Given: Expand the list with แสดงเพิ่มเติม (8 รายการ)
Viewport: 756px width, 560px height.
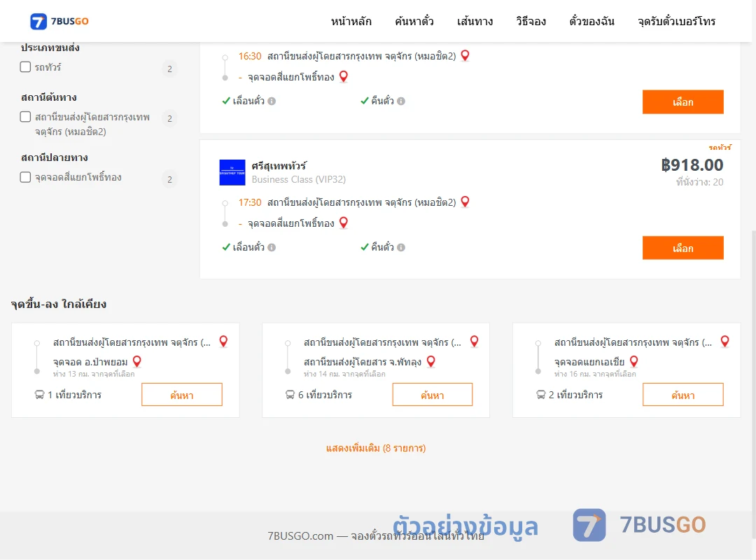Looking at the screenshot, I should pos(376,448).
